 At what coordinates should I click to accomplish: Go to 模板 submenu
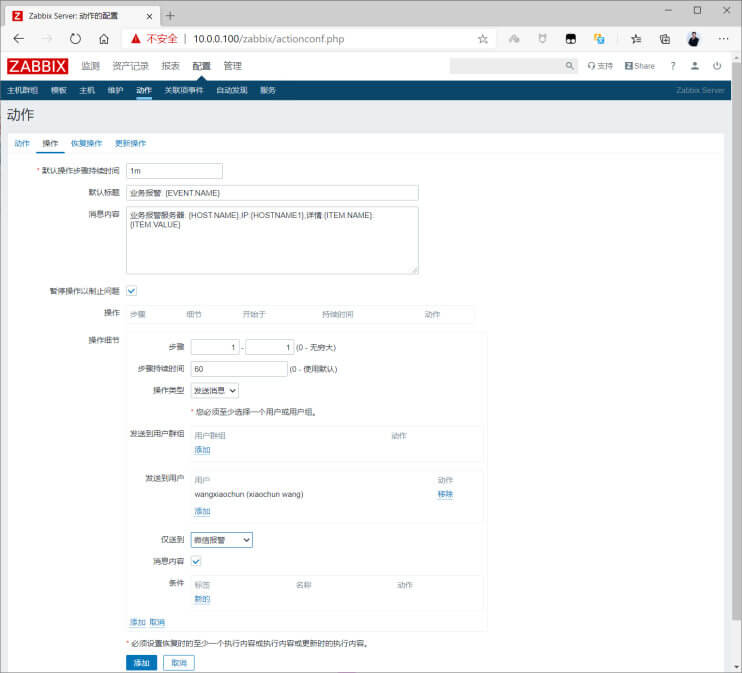point(59,90)
